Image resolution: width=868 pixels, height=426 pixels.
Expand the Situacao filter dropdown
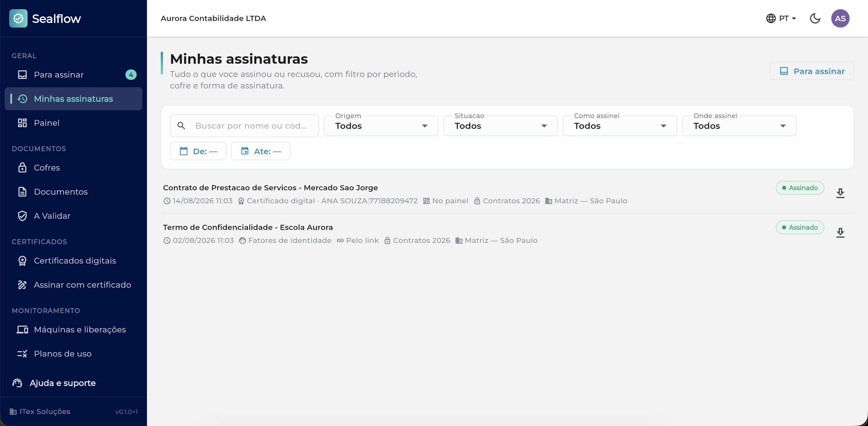click(500, 126)
